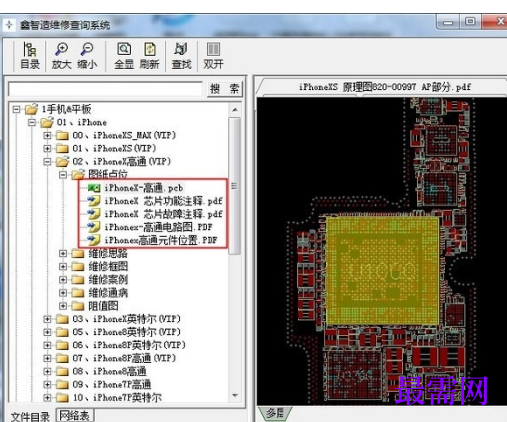The height and width of the screenshot is (422, 507).
Task: Select the 全显 fit-all tool
Action: (x=124, y=56)
